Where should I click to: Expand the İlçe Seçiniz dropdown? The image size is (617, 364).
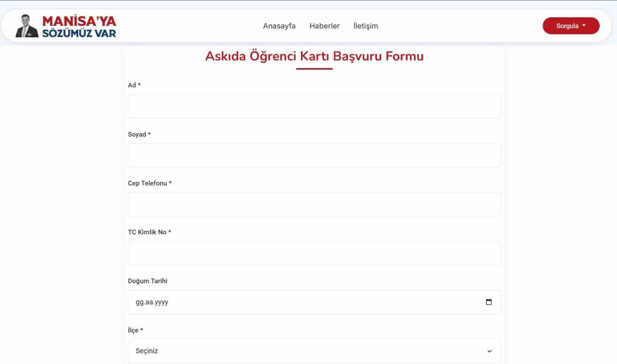(x=314, y=351)
